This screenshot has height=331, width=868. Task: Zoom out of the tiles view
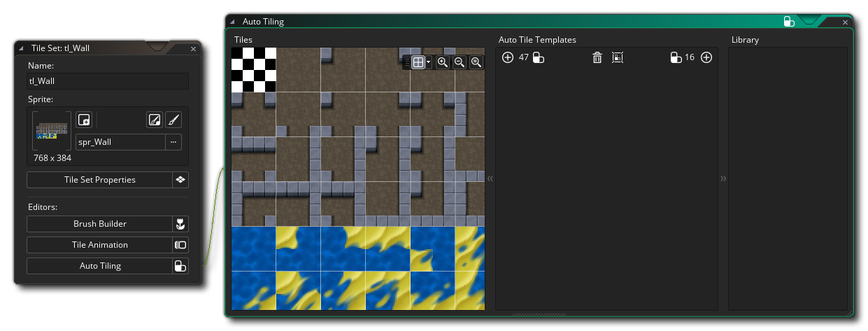click(460, 62)
